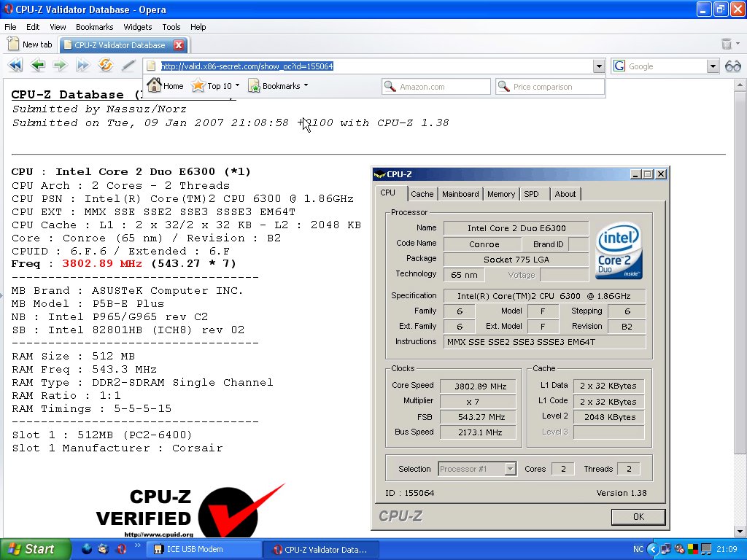
Task: Open the File menu
Action: tap(10, 27)
